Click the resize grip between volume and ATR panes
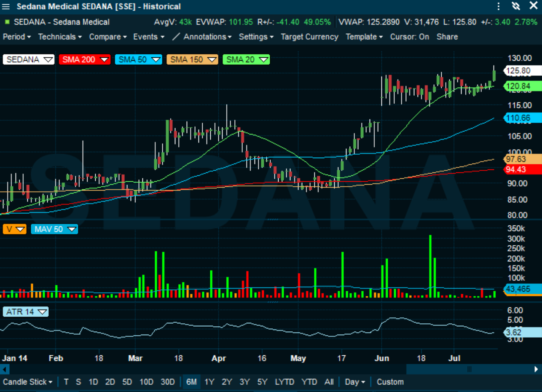Image resolution: width=542 pixels, height=392 pixels. (x=273, y=302)
